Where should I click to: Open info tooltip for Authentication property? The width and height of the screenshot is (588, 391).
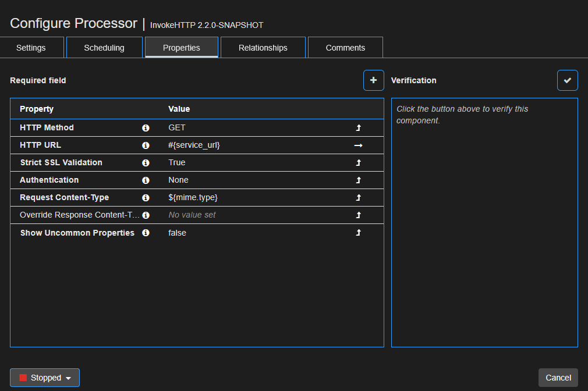coord(146,180)
